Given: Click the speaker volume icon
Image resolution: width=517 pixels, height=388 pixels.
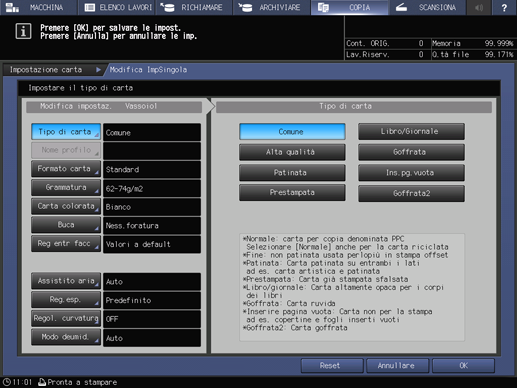Looking at the screenshot, I should (x=479, y=7).
